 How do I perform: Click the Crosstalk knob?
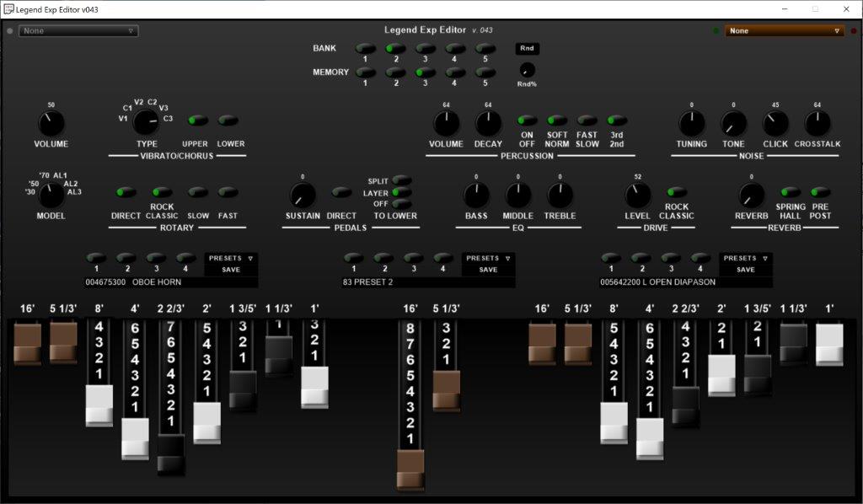point(817,123)
